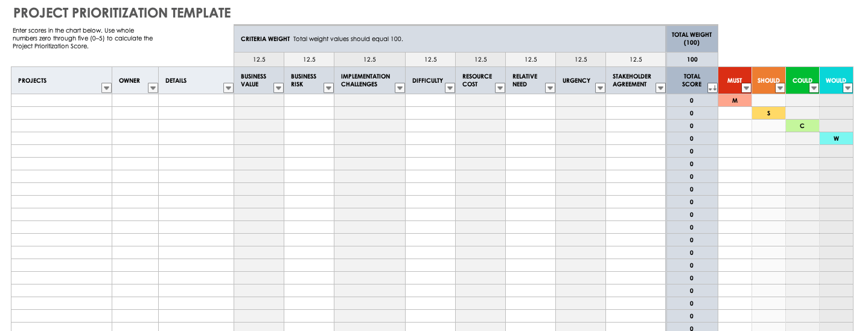Select the total score 0 in the C row

coord(692,126)
